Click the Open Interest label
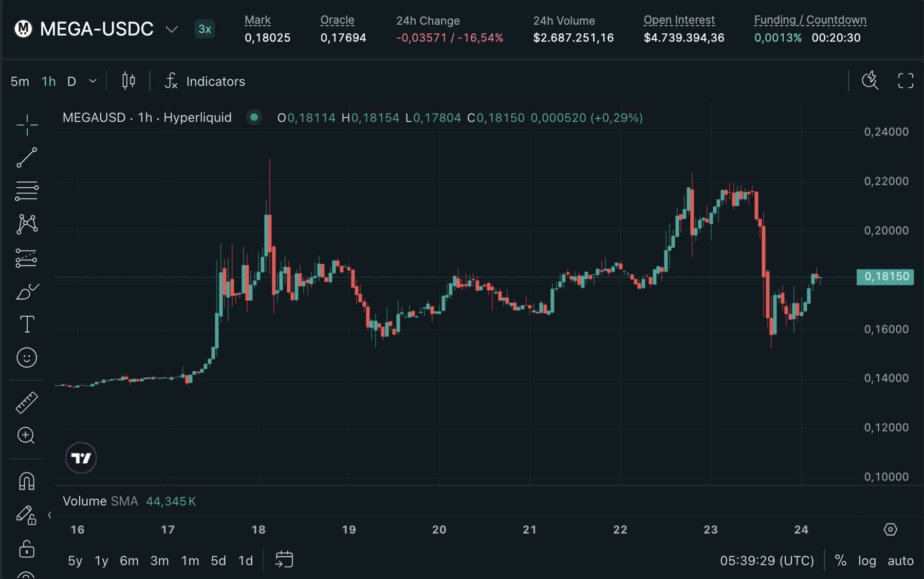This screenshot has width=924, height=579. pyautogui.click(x=679, y=19)
